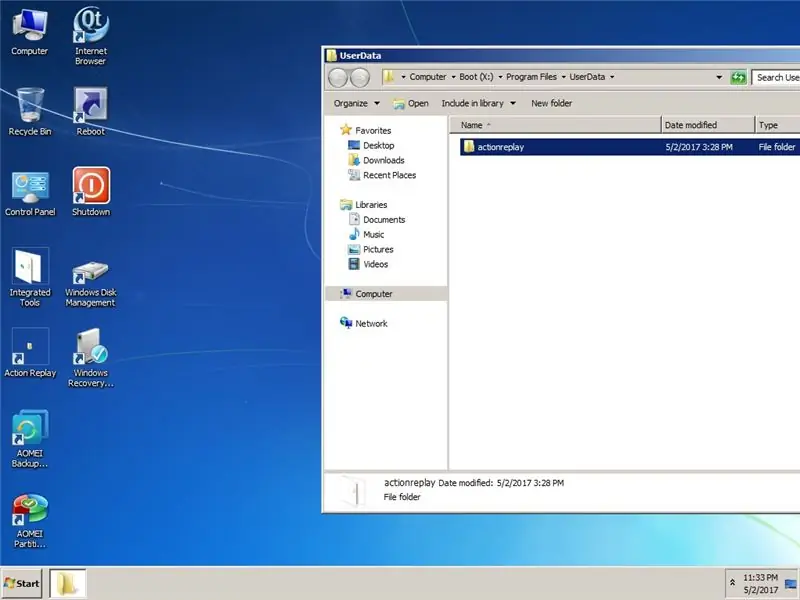800x600 pixels.
Task: Click Boot (X:) in the address bar path
Action: pos(476,77)
